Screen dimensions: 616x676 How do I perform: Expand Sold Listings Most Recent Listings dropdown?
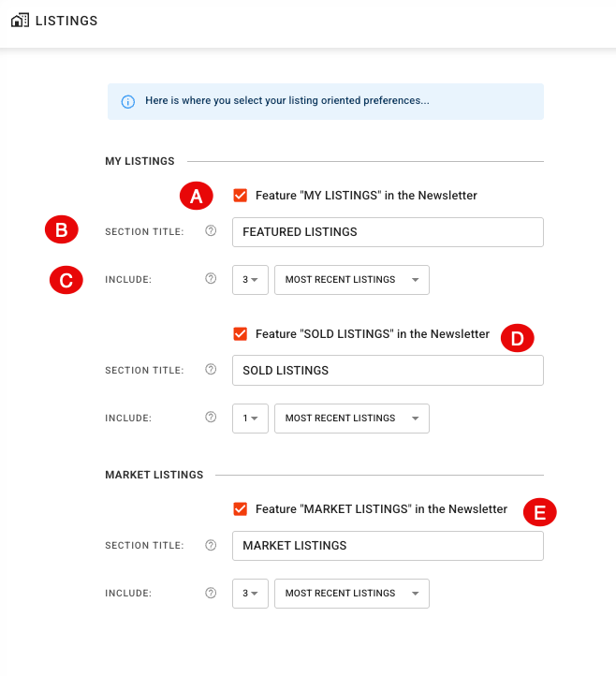[352, 419]
